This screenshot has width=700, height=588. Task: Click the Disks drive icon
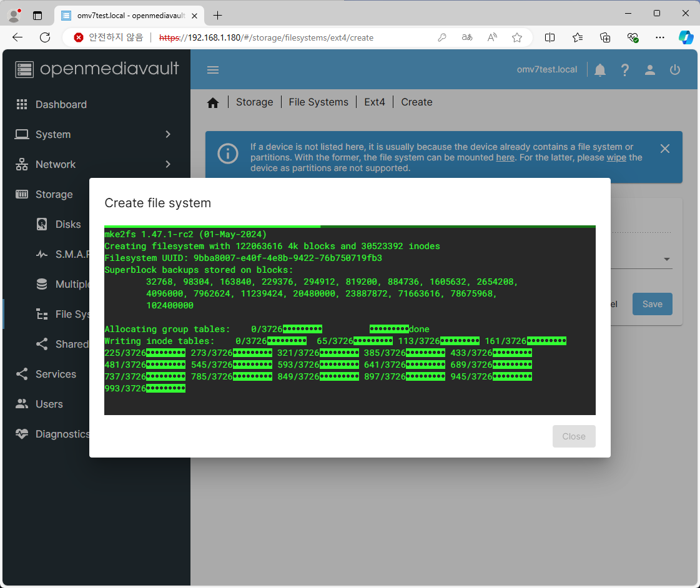(42, 224)
